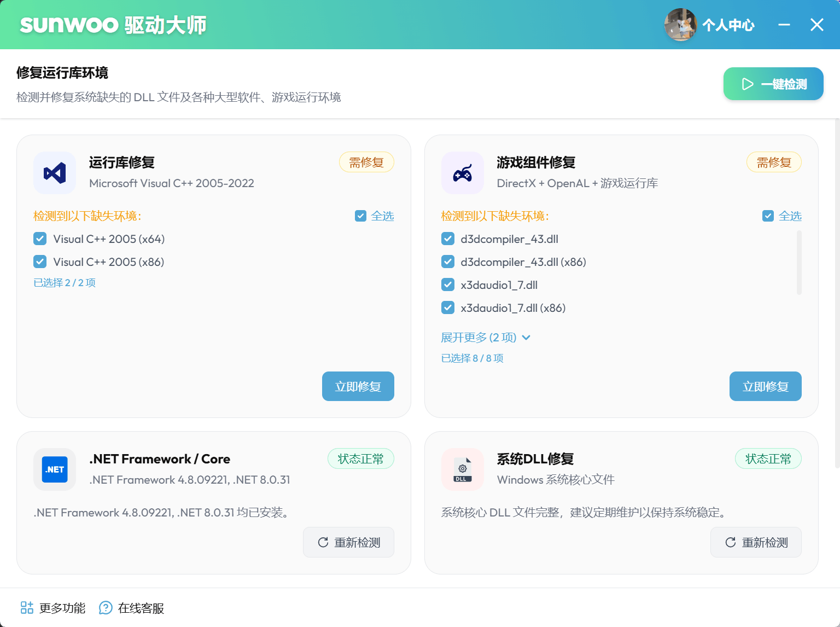Click 立即修复 in 游戏组件修复 card
Screen dimensions: 840x627
tap(766, 386)
